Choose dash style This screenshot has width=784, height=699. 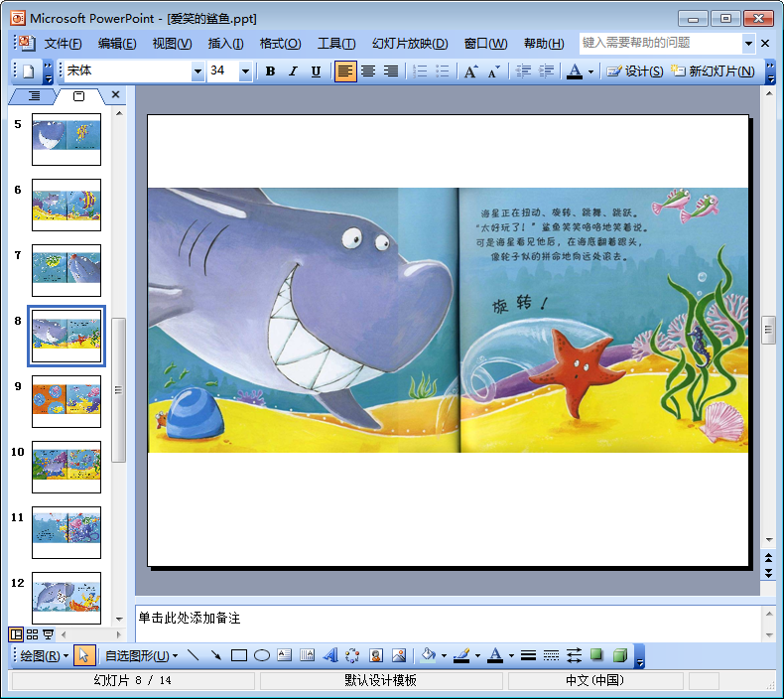[x=551, y=655]
